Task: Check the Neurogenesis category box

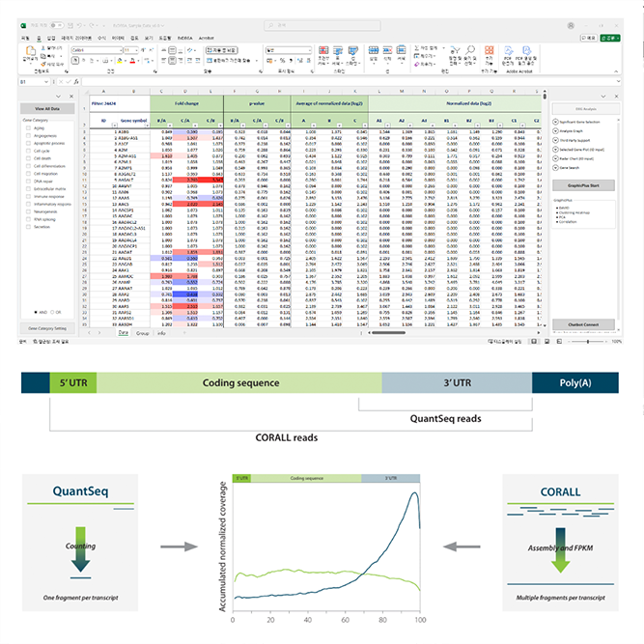Action: coord(28,211)
